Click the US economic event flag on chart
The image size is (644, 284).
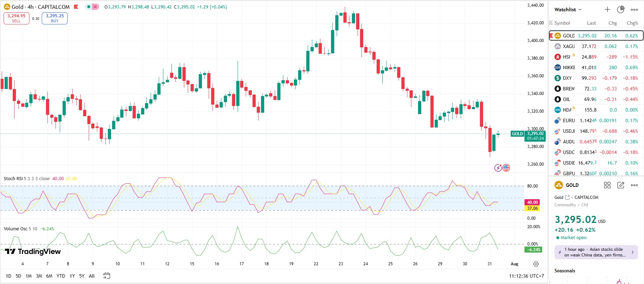click(x=506, y=168)
